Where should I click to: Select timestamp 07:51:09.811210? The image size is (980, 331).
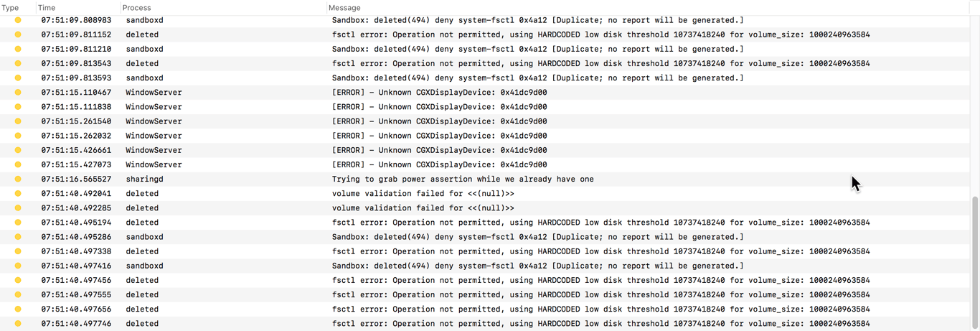click(76, 49)
